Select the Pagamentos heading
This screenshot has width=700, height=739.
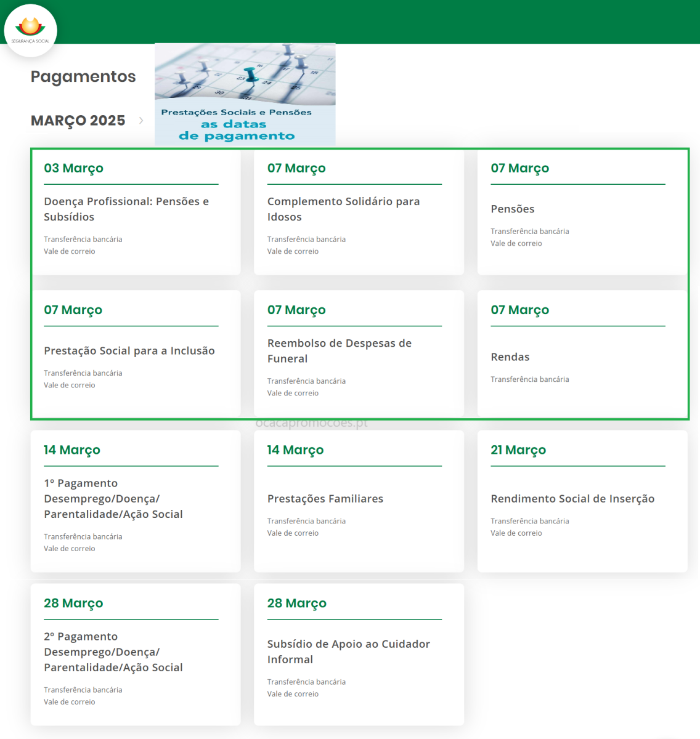[x=83, y=76]
